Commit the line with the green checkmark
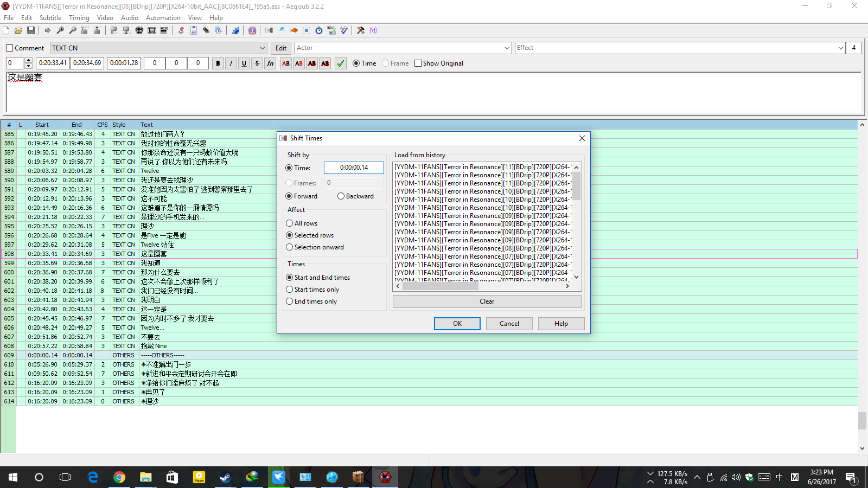The image size is (868, 488). [x=341, y=63]
